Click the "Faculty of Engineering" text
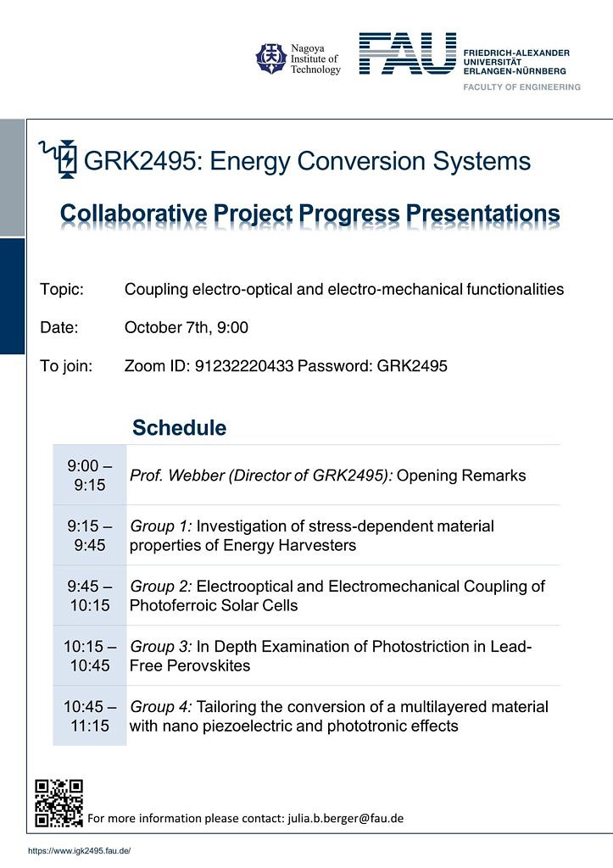 pyautogui.click(x=521, y=87)
